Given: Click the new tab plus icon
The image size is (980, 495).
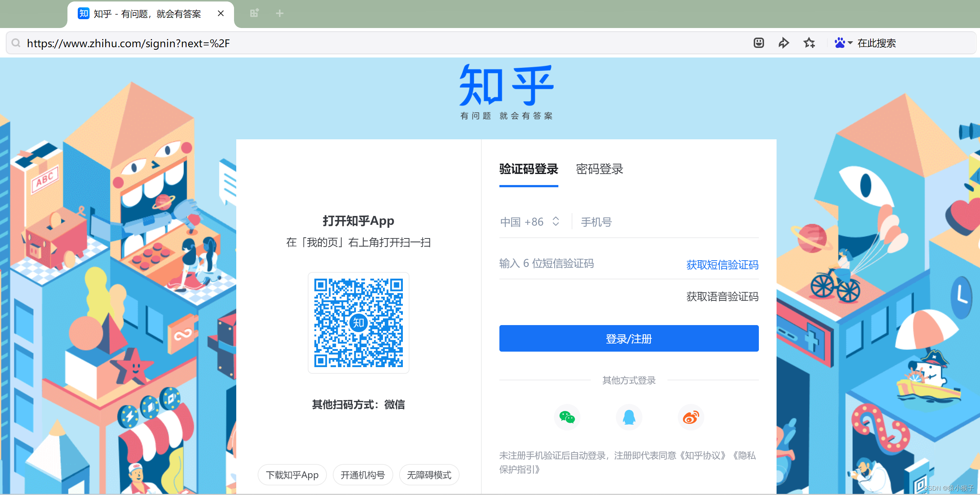Looking at the screenshot, I should click(x=280, y=14).
